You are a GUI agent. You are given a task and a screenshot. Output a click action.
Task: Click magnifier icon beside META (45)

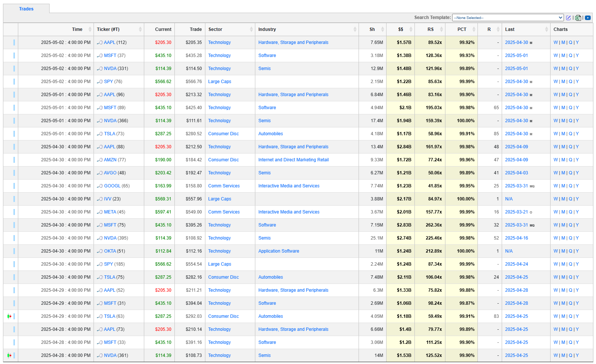100,212
